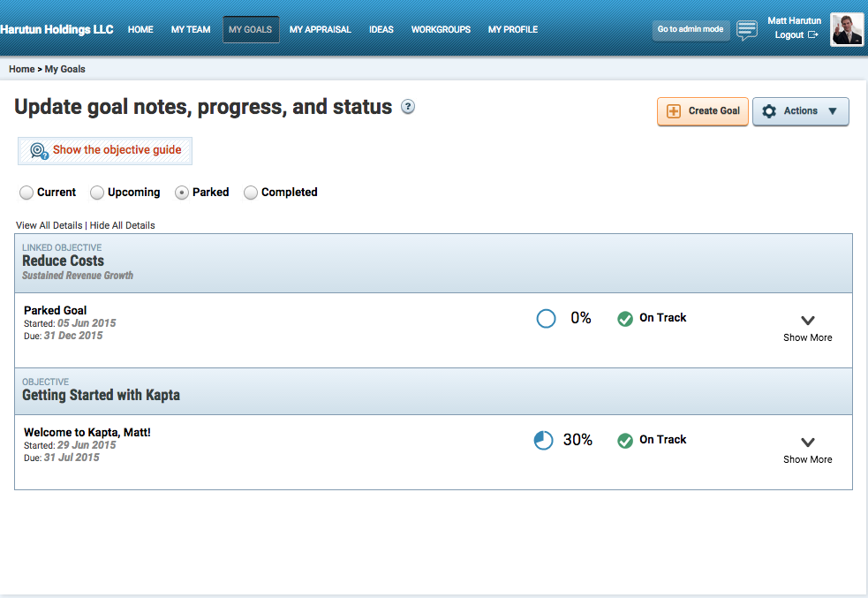
Task: Click the Harutun Holdings LLC logo text
Action: [x=57, y=29]
